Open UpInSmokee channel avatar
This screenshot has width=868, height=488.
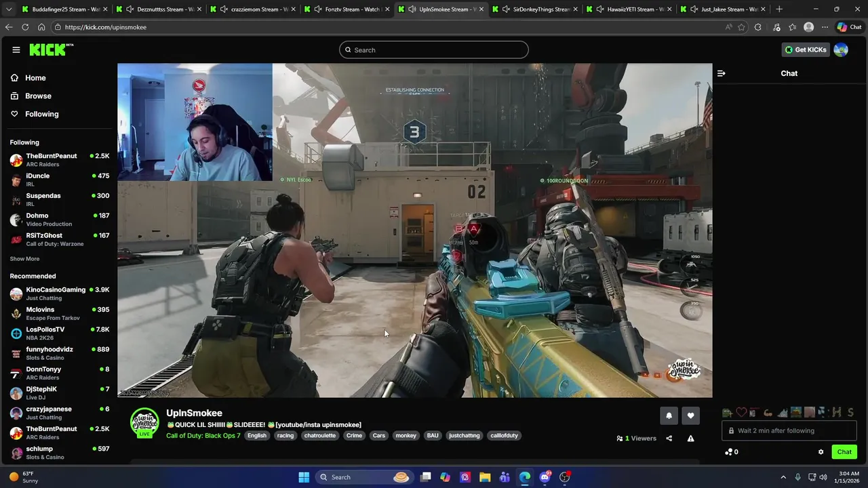tap(144, 422)
